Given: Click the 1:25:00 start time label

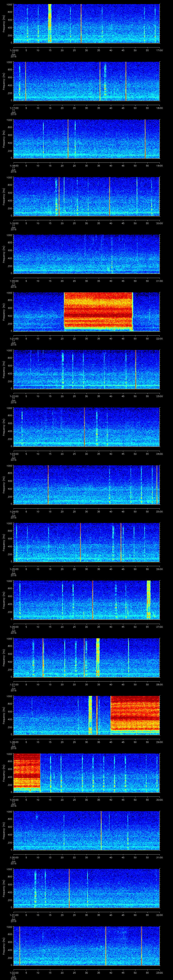Looking at the screenshot, I should point(14,569).
